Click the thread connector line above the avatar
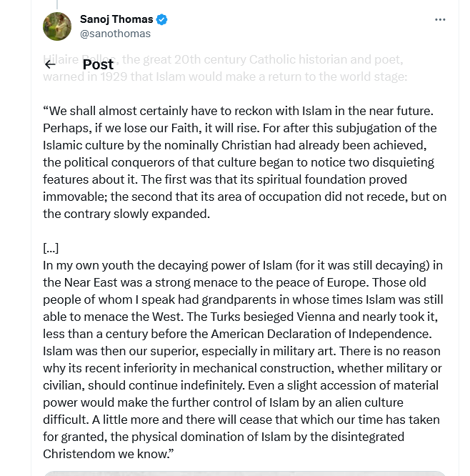This screenshot has width=470, height=476. pos(57,4)
